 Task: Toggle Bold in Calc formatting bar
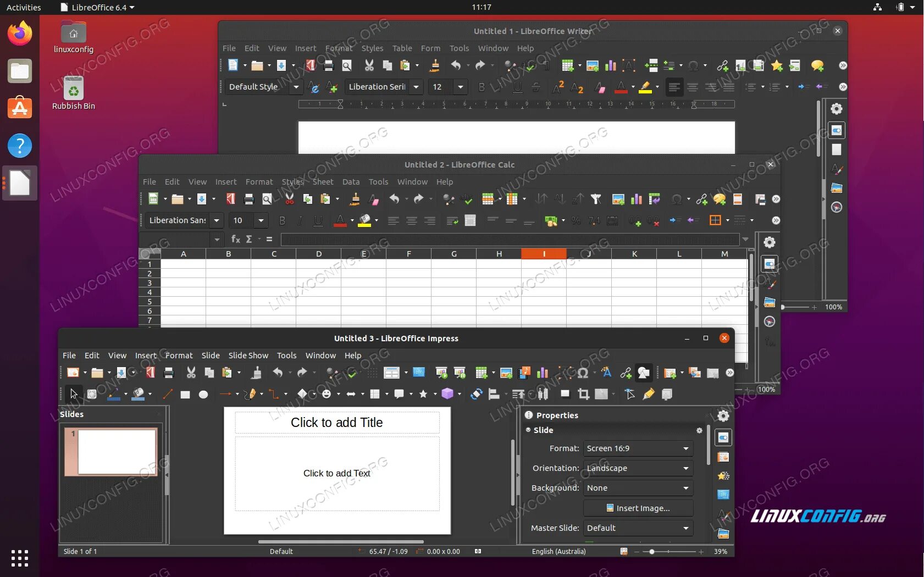click(282, 220)
